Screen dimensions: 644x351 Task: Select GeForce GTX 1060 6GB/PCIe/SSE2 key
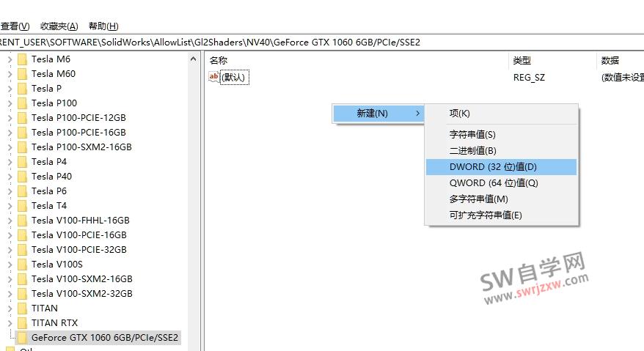click(x=105, y=338)
